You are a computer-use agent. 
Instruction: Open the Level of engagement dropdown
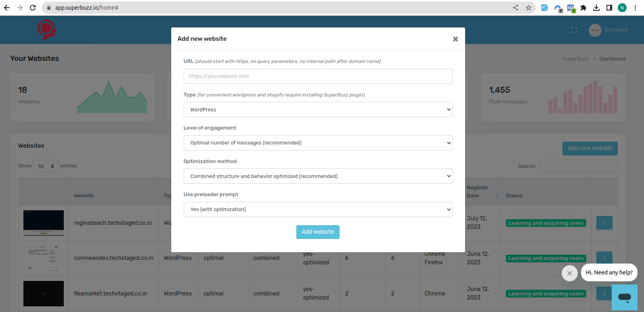[318, 143]
